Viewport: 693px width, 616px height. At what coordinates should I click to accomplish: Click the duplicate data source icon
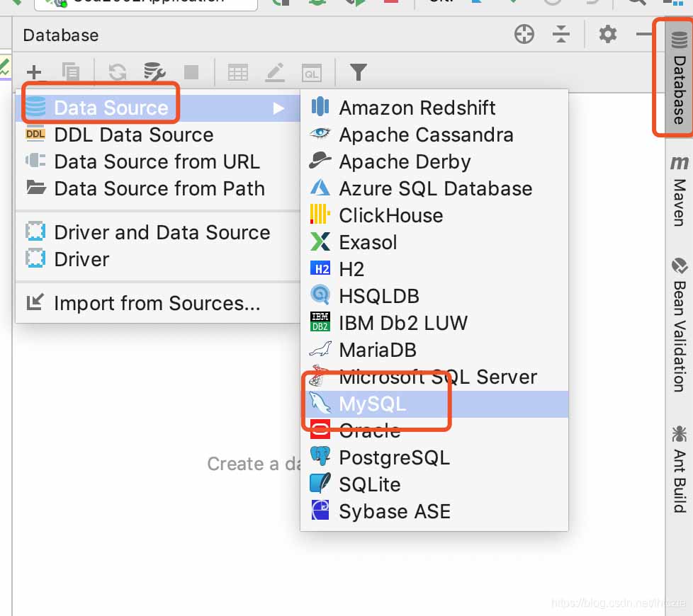pos(71,72)
